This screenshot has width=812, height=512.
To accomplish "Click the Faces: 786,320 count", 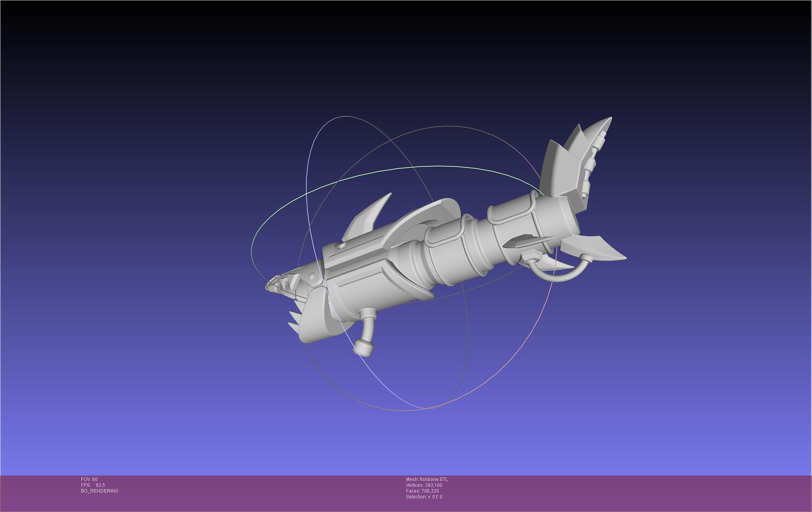I will [x=422, y=491].
